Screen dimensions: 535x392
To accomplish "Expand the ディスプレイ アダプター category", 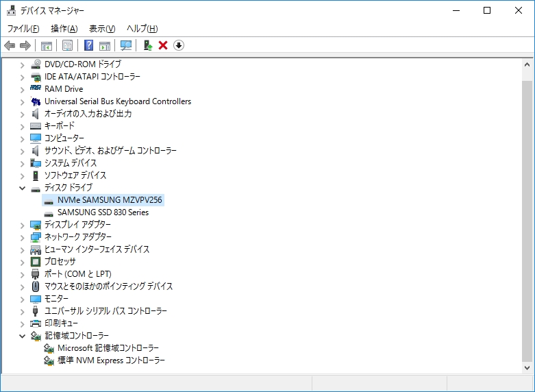I will (x=23, y=225).
